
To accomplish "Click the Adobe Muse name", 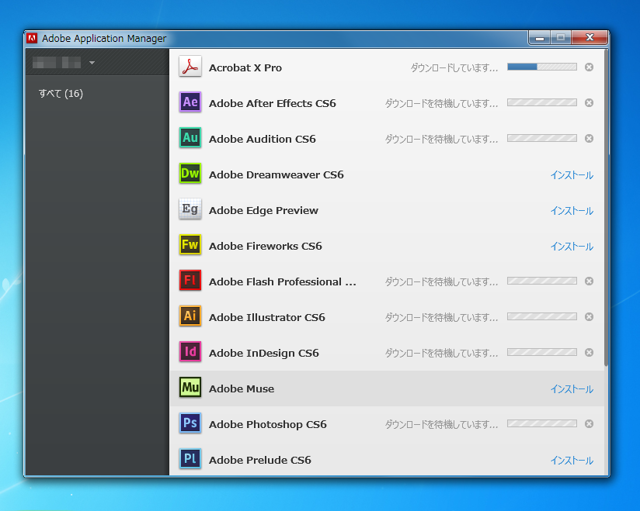I will pyautogui.click(x=242, y=389).
